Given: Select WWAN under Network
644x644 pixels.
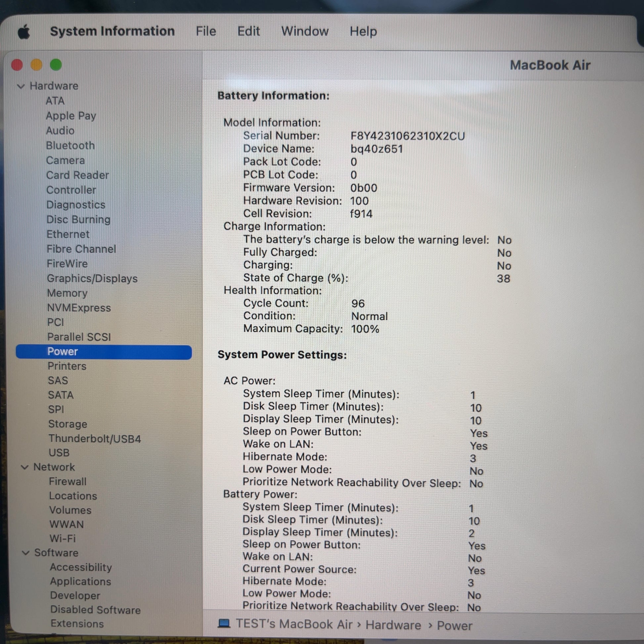Looking at the screenshot, I should coord(67,525).
